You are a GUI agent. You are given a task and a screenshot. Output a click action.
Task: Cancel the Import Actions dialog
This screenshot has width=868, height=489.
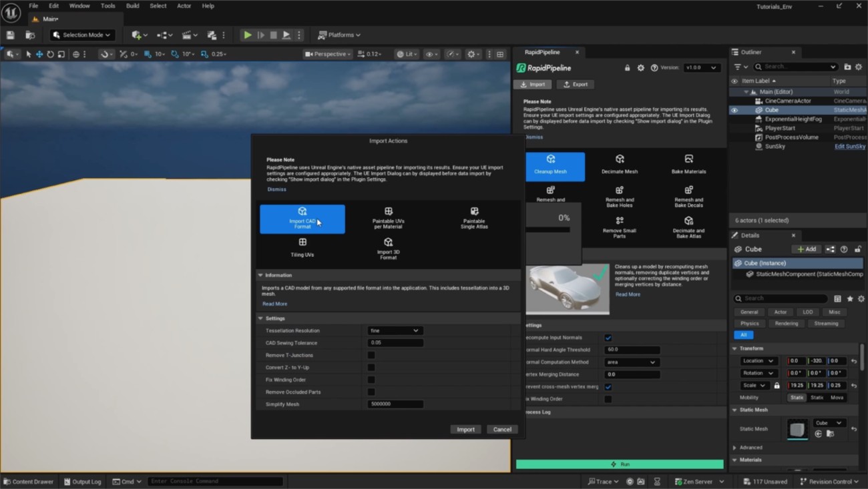click(502, 430)
